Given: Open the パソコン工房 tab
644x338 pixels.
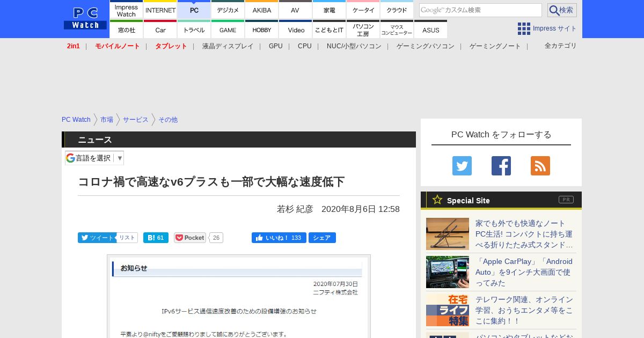Looking at the screenshot, I should pos(363,30).
